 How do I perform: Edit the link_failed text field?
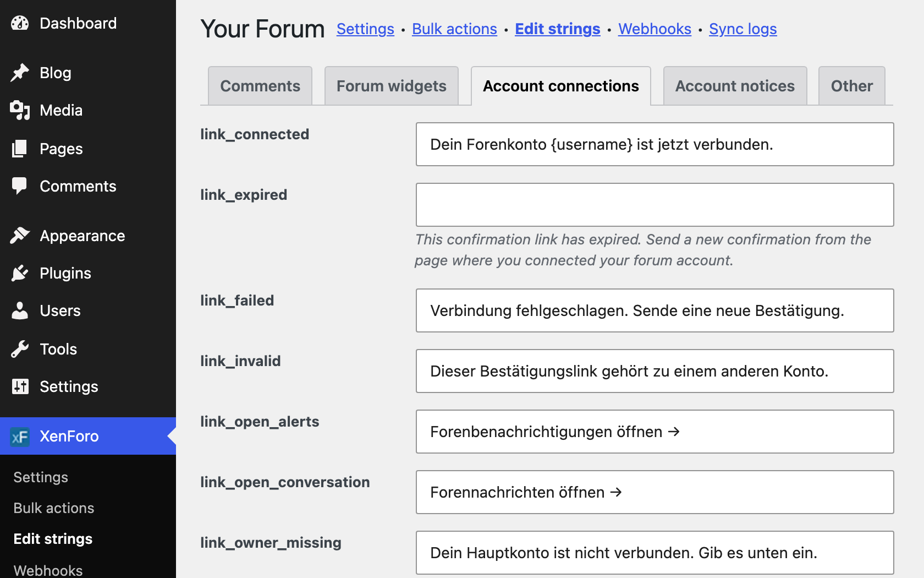tap(655, 310)
